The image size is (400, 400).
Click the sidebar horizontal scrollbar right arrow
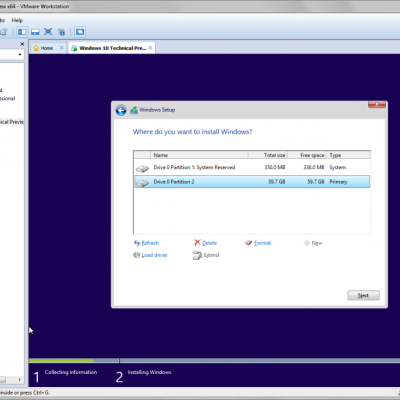[20, 379]
